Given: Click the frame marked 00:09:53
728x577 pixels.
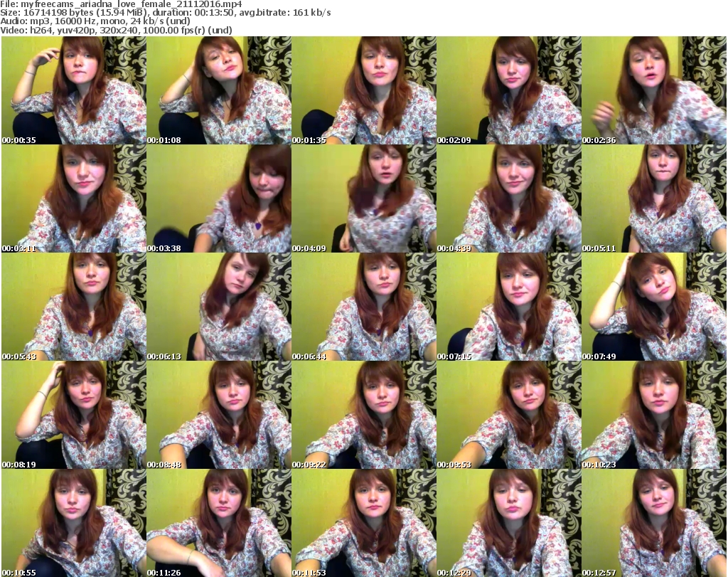Looking at the screenshot, I should click(x=509, y=415).
